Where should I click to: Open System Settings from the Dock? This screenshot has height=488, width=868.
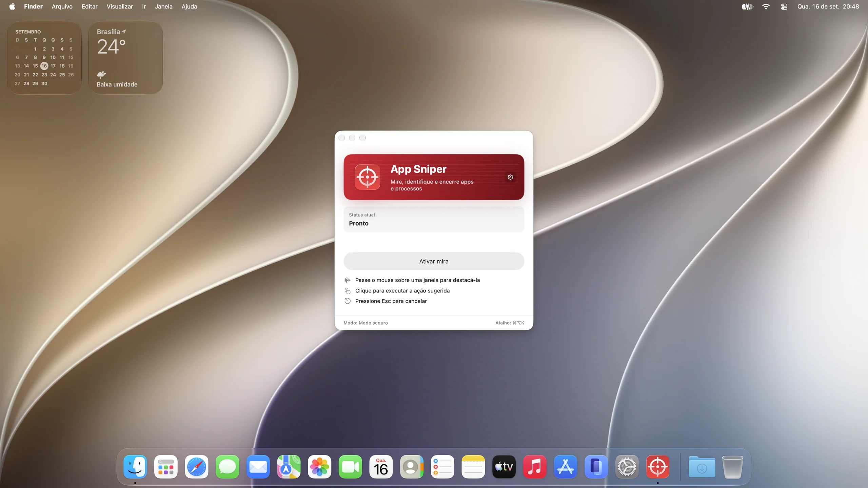[627, 467]
